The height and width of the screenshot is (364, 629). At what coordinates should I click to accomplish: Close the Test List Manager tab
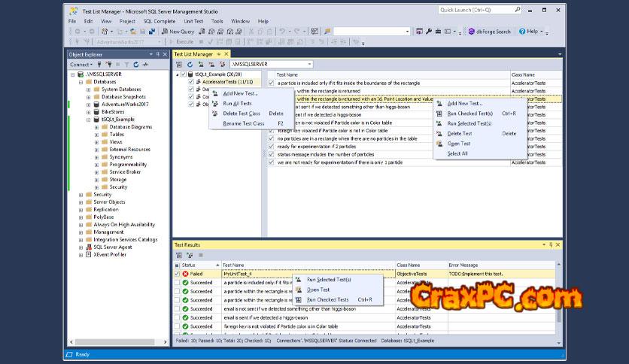(226, 54)
